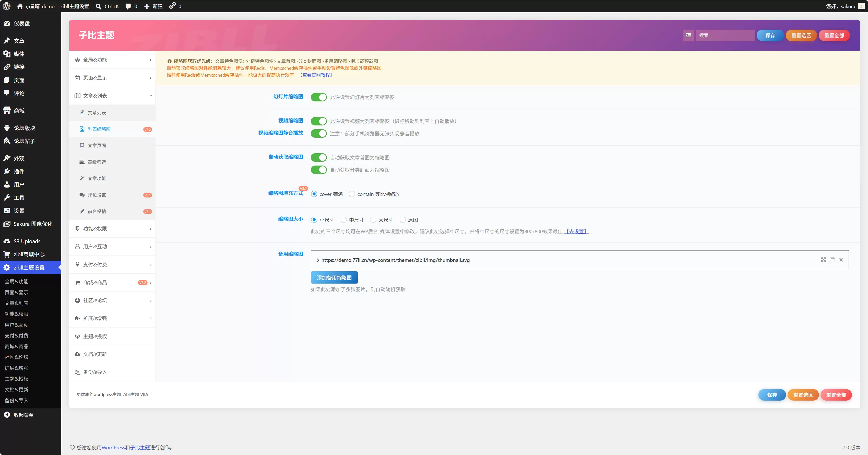The width and height of the screenshot is (868, 455).
Task: Open 评论设置 sub-tab
Action: pyautogui.click(x=112, y=195)
